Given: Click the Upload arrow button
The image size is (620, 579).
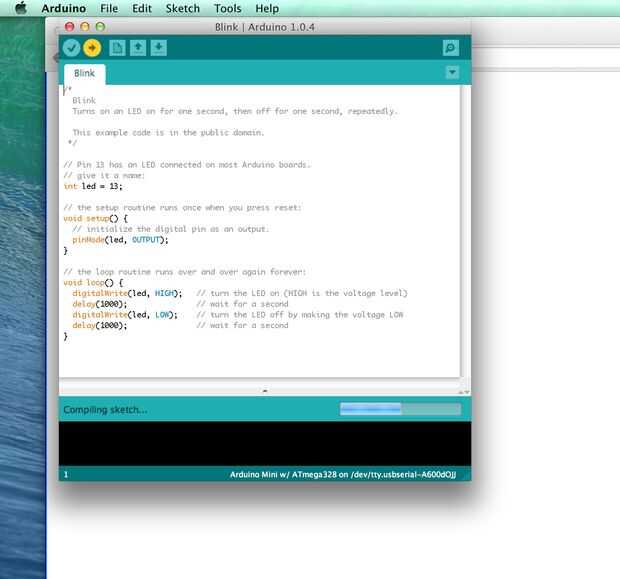Looking at the screenshot, I should pyautogui.click(x=92, y=48).
